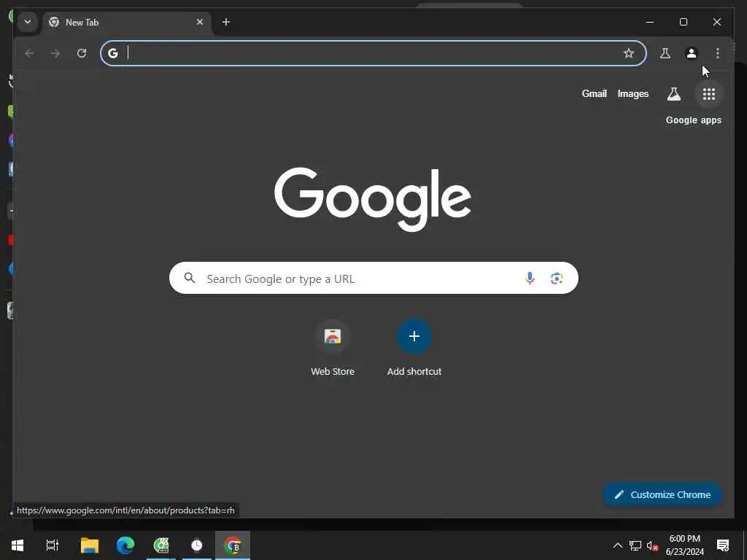Select the New Tab tab
747x560 pixels.
click(x=128, y=23)
